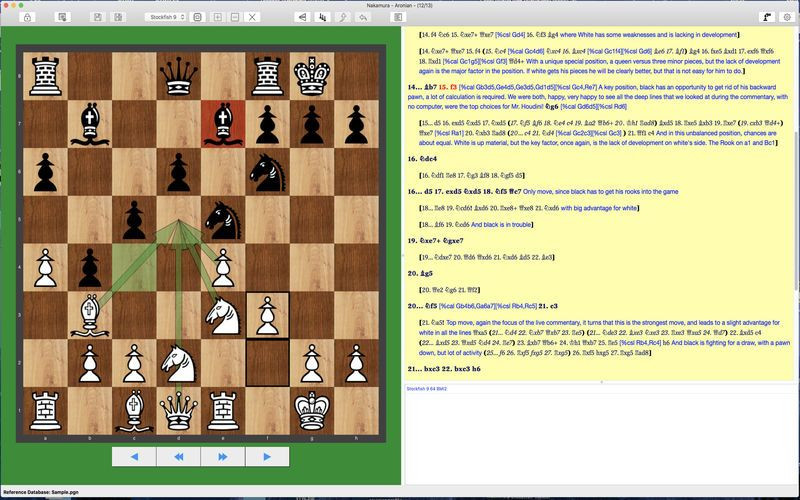Click the 'Only move, since black has' comment

(x=601, y=191)
